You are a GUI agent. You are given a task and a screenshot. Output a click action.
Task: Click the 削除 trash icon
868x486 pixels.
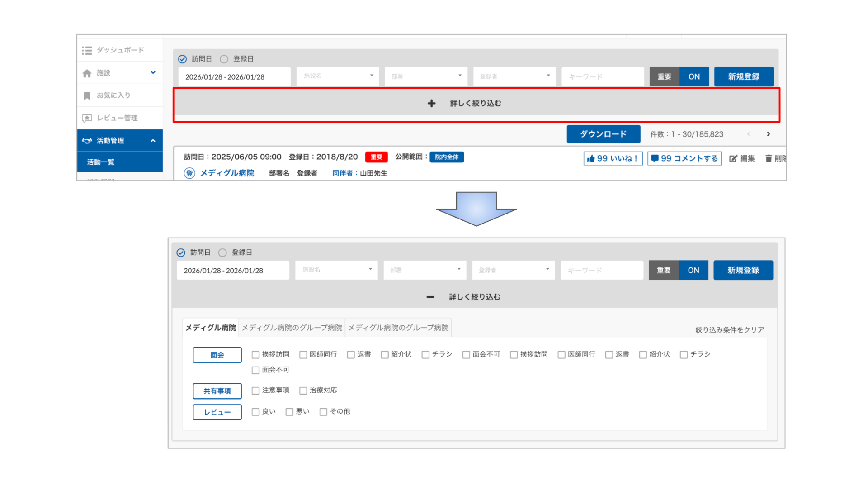coord(769,158)
